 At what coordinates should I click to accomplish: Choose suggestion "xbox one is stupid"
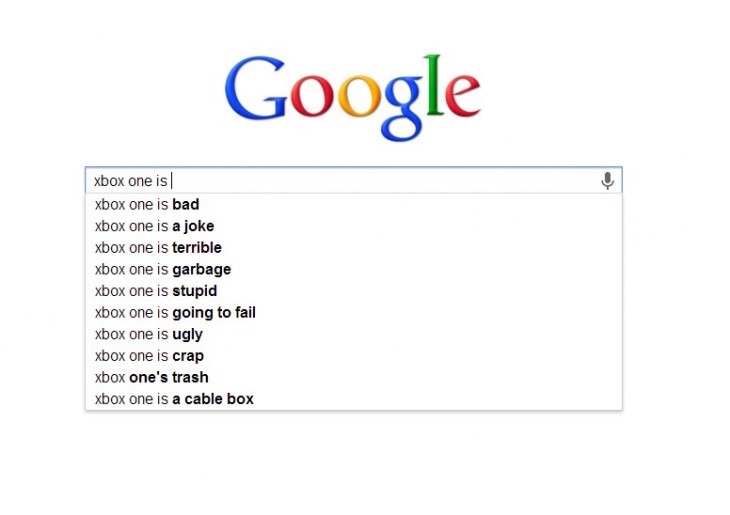coord(155,291)
